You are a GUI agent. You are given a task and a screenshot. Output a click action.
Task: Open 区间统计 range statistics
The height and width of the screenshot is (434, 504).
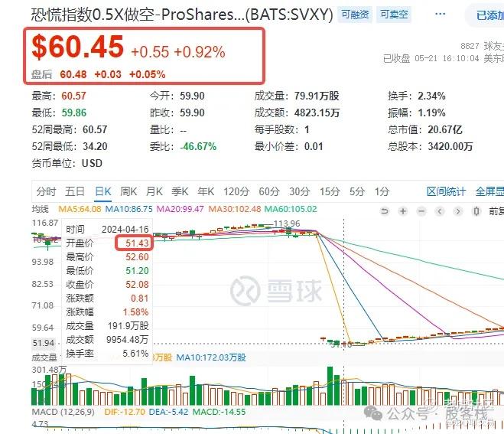point(446,191)
